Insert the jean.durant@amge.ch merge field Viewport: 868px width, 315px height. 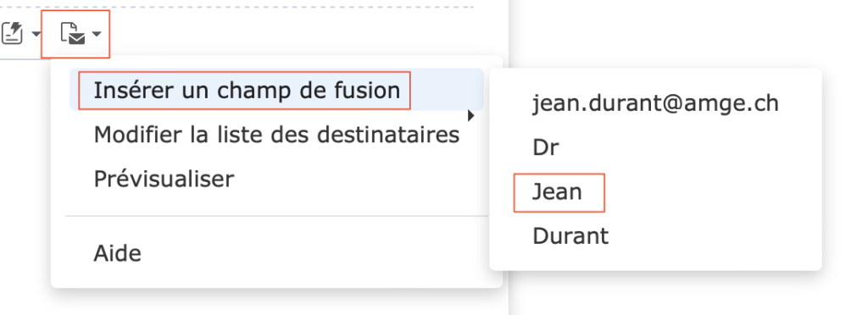click(x=655, y=103)
